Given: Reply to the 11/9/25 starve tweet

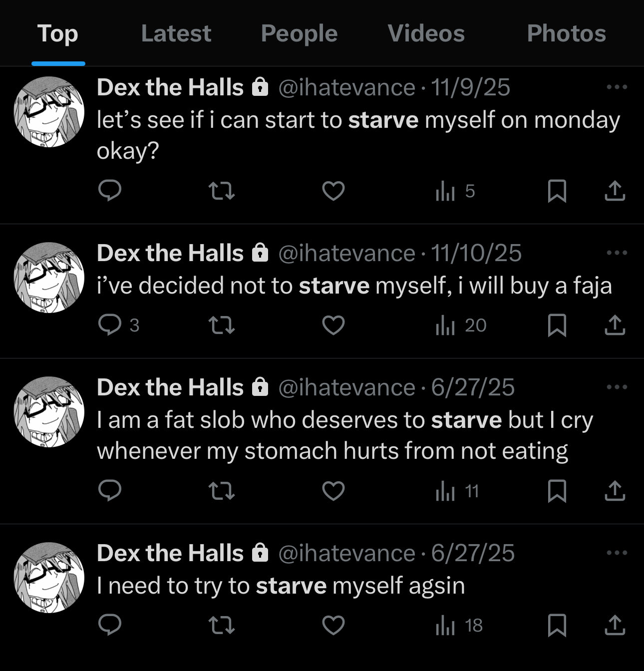Looking at the screenshot, I should click(x=110, y=191).
